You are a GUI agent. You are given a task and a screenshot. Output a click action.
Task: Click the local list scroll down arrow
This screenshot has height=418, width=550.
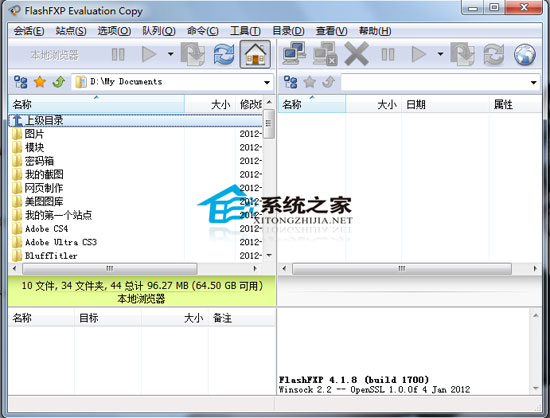tap(269, 255)
